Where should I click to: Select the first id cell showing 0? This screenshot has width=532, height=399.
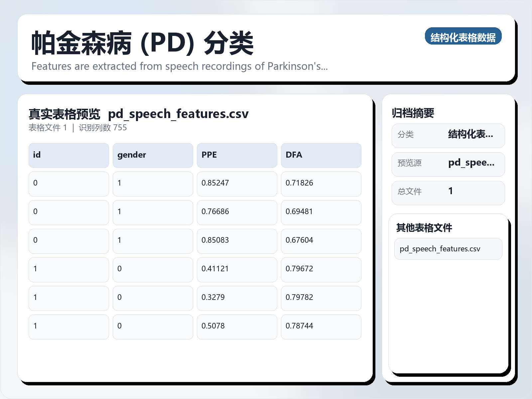pos(68,184)
